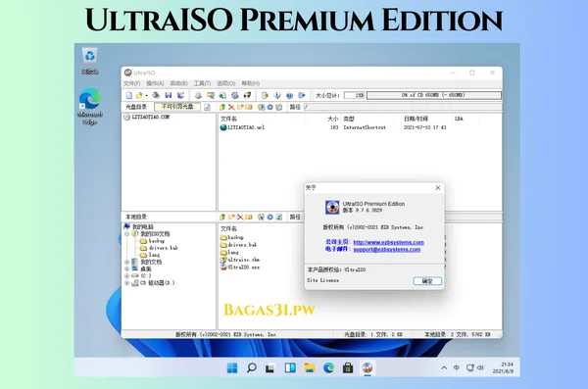The width and height of the screenshot is (588, 389).
Task: Expand the CD 驱动器(D:) tree node
Action: coord(127,283)
